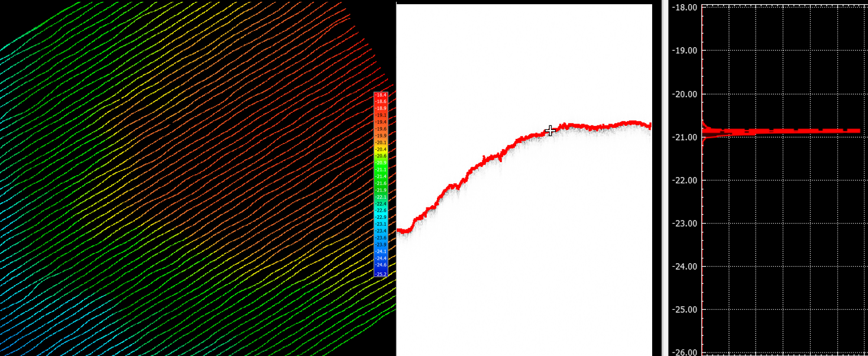
Task: Select the -20.1 orange legend entry
Action: [381, 143]
